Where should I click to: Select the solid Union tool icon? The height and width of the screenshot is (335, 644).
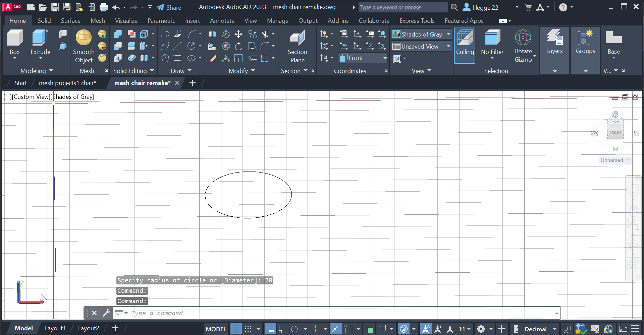coord(118,34)
